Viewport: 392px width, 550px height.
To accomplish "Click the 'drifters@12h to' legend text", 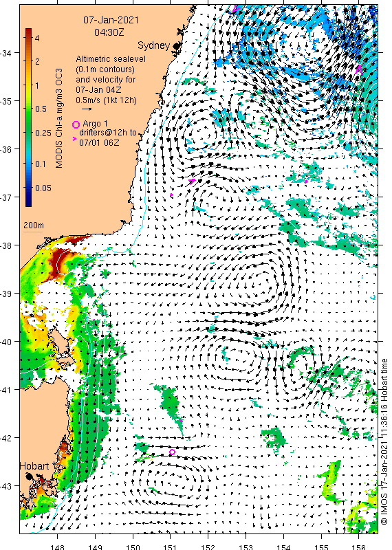I will 108,133.
